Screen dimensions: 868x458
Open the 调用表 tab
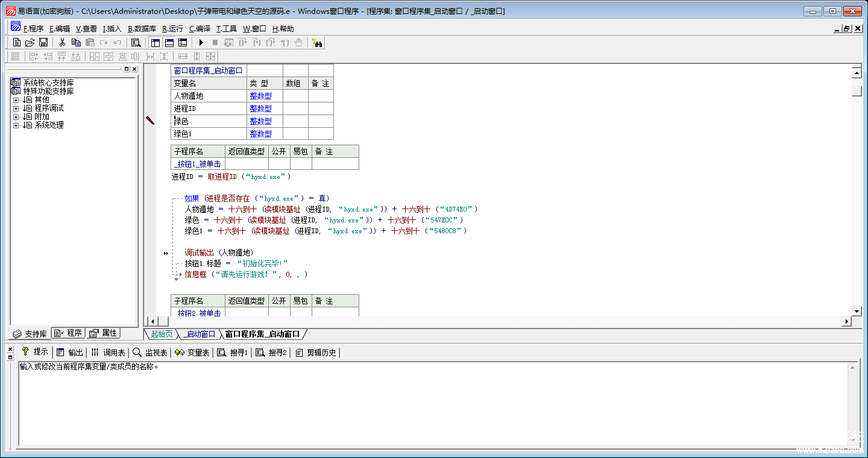coord(108,353)
